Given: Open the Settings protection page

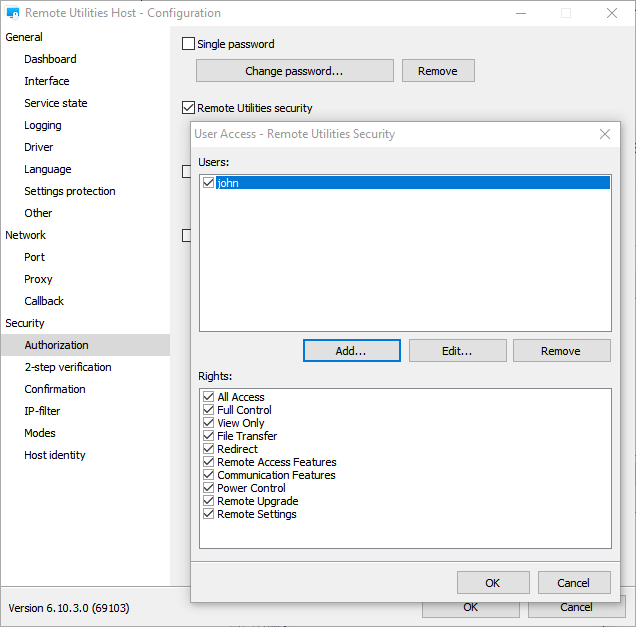Looking at the screenshot, I should pos(70,191).
